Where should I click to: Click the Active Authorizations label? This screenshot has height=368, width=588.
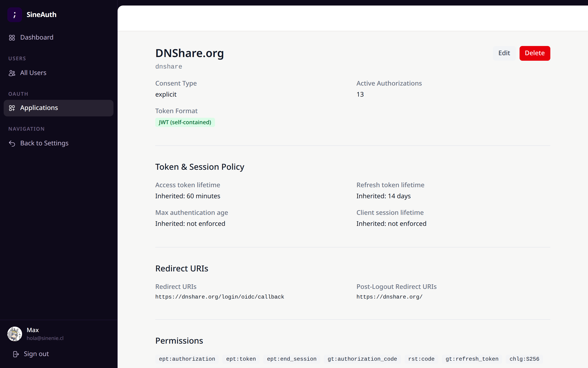pyautogui.click(x=389, y=83)
